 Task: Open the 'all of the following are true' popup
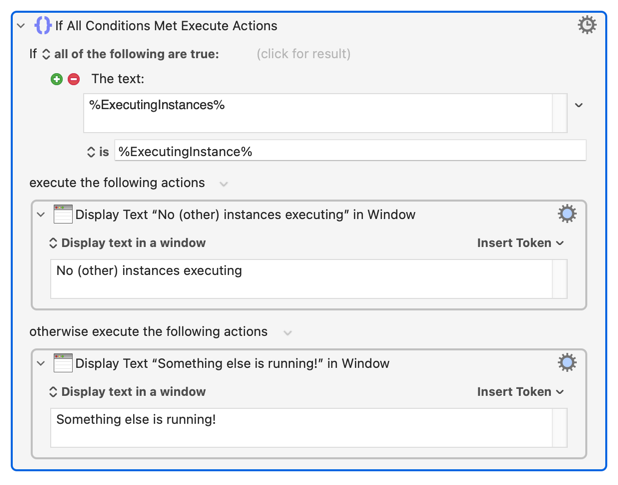pos(46,54)
